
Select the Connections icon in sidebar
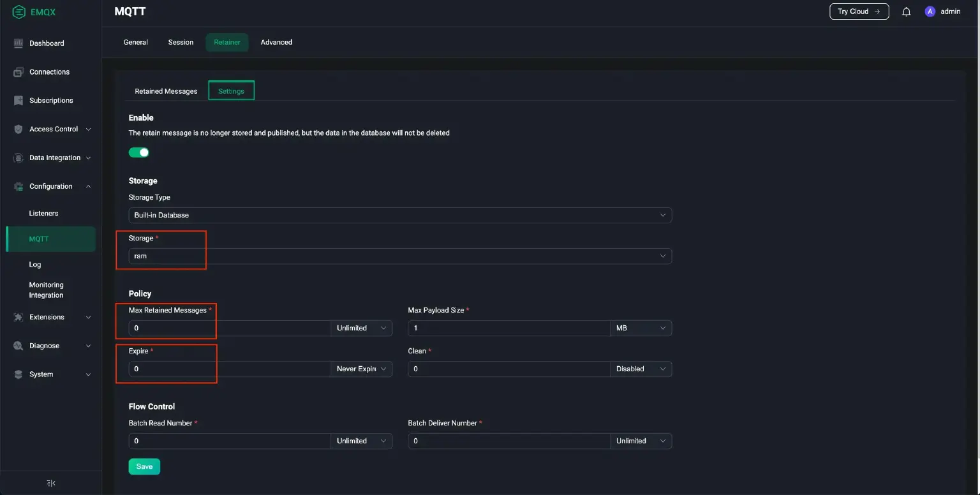point(17,71)
